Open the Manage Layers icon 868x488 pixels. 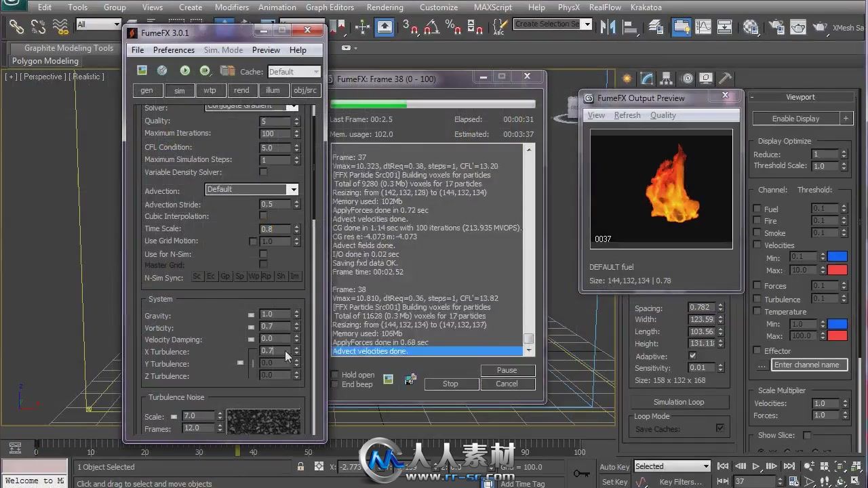pos(656,27)
